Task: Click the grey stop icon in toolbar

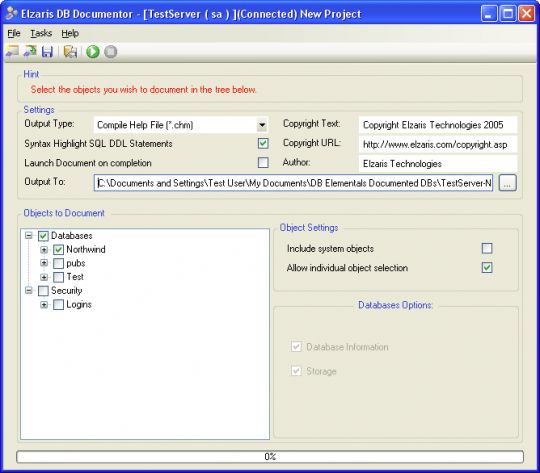Action: pos(111,52)
